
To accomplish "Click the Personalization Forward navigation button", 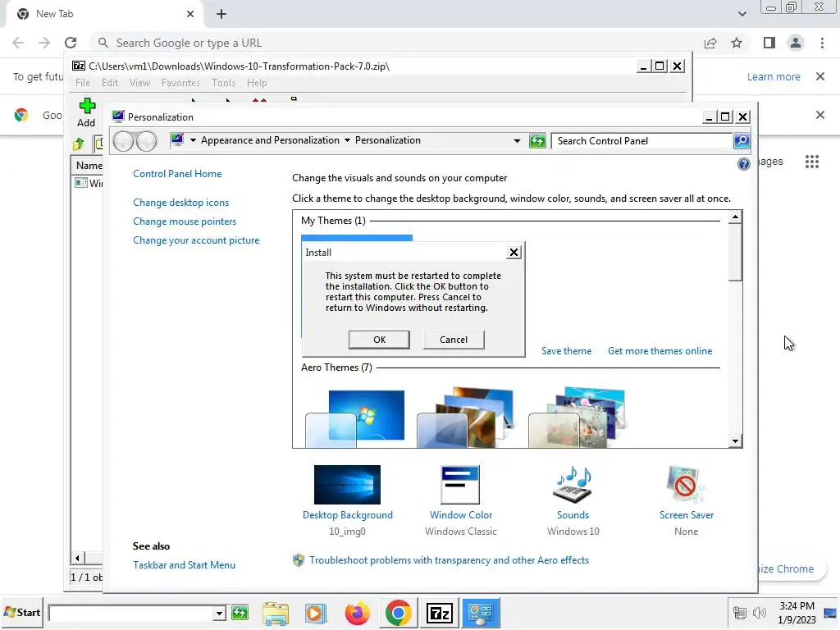I will point(146,141).
